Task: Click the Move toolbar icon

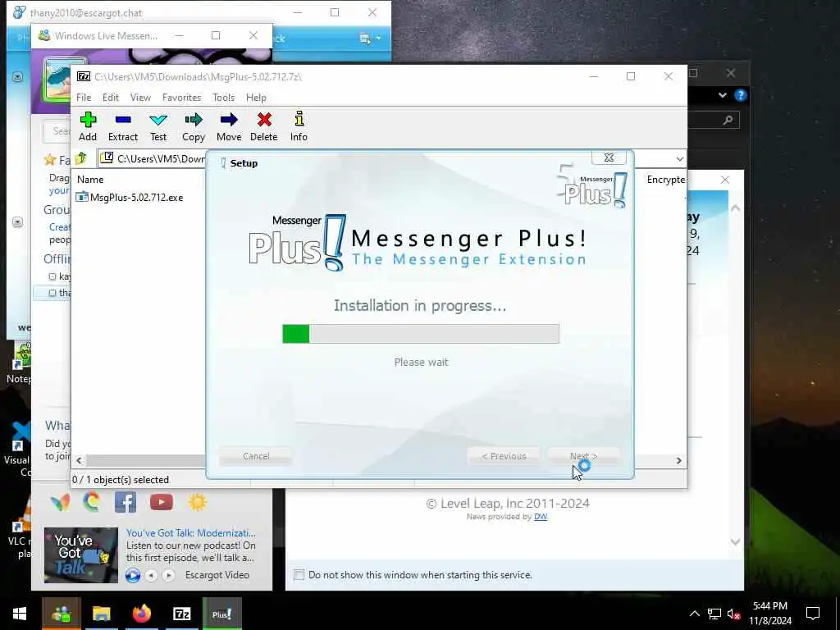Action: click(229, 126)
